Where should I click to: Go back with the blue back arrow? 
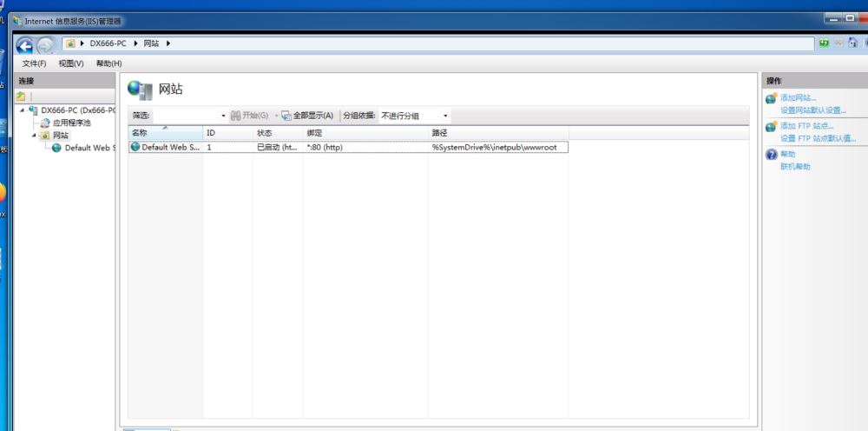tap(25, 45)
